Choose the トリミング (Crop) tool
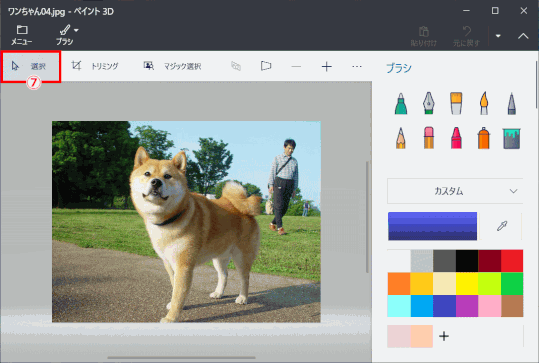 pos(95,66)
